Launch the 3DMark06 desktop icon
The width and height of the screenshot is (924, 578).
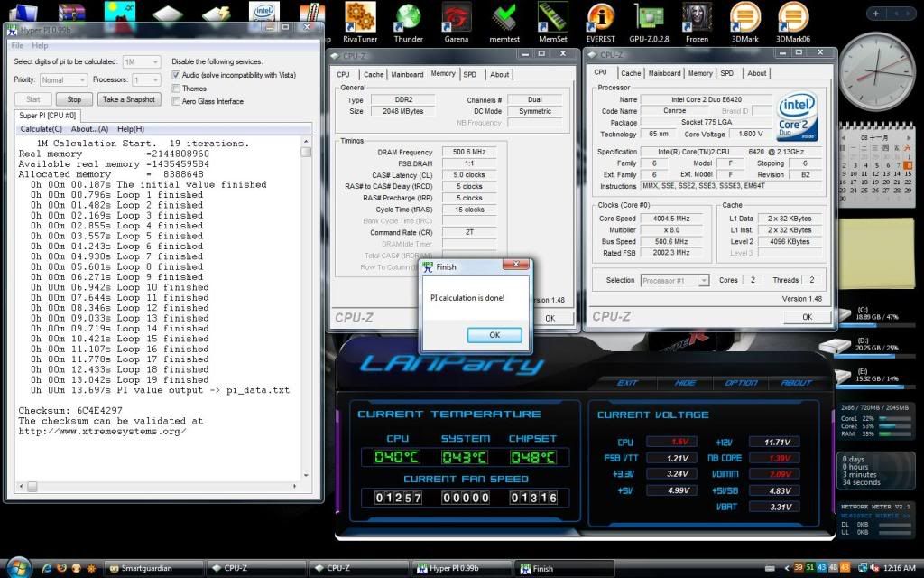click(792, 18)
